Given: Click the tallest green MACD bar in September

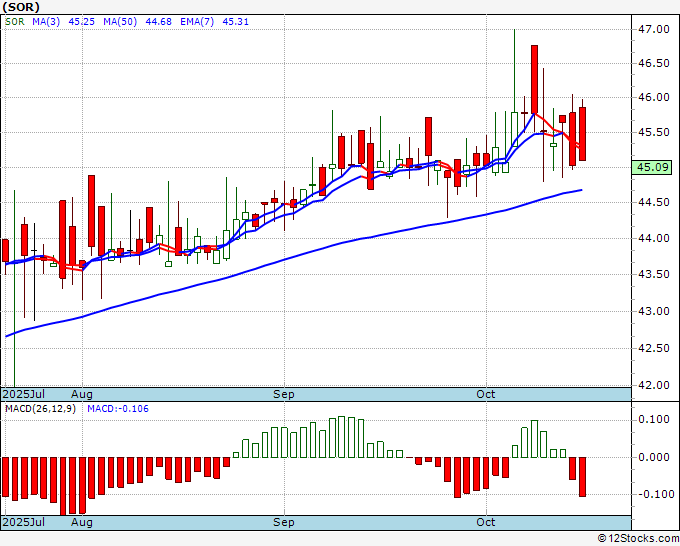Looking at the screenshot, I should [x=341, y=437].
